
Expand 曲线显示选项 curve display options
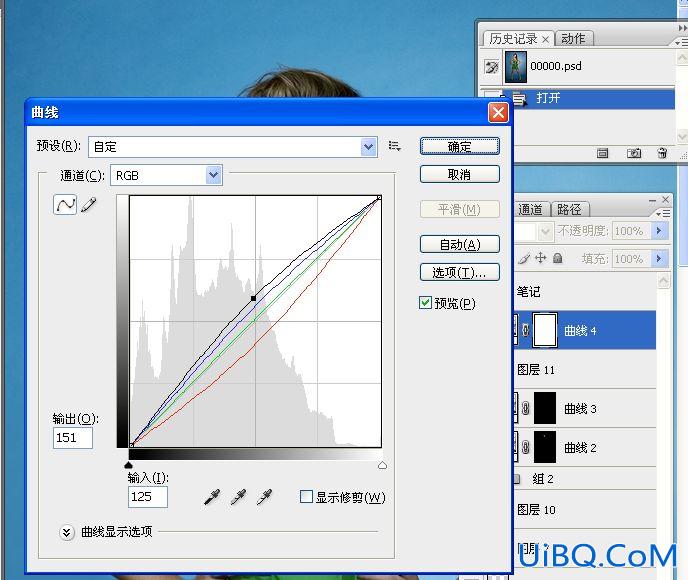tap(66, 532)
